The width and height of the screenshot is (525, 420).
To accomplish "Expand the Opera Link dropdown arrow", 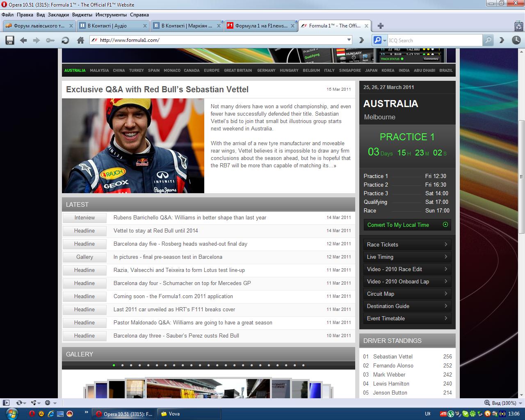I will (x=25, y=403).
